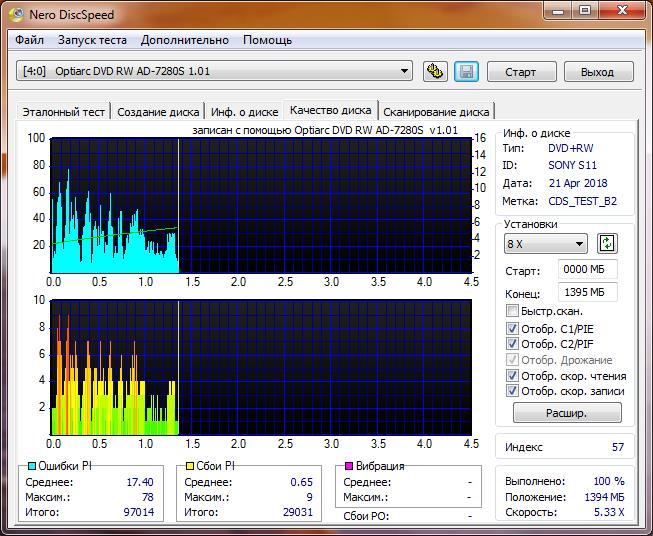Open the Optiarc DVD RW drive dropdown
This screenshot has width=653, height=536.
click(x=215, y=71)
